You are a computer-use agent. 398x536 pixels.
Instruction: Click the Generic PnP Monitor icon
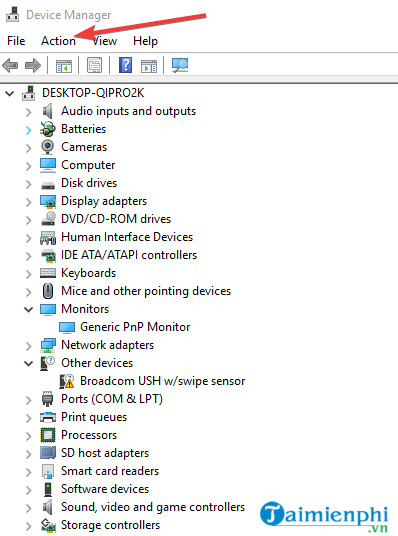[x=67, y=327]
